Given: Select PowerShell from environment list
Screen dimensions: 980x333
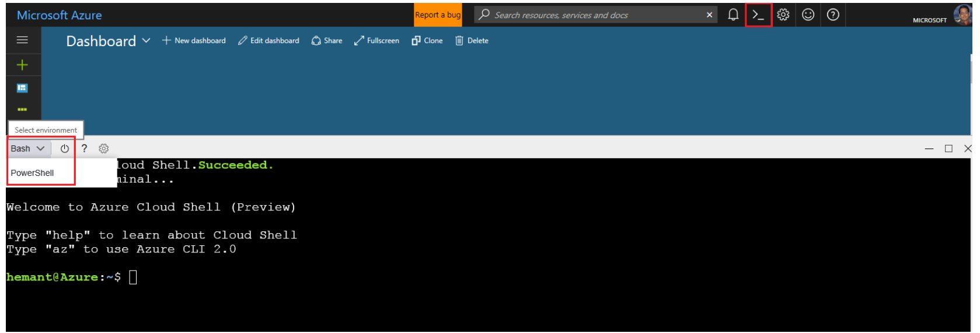Looking at the screenshot, I should coord(32,173).
